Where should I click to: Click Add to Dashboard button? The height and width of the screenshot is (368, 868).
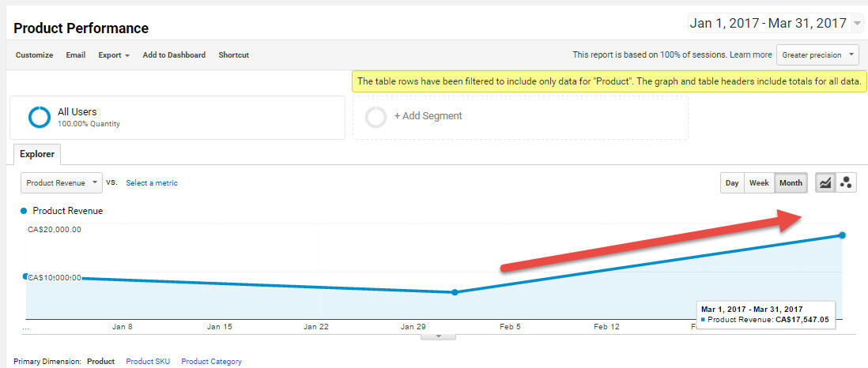click(174, 55)
